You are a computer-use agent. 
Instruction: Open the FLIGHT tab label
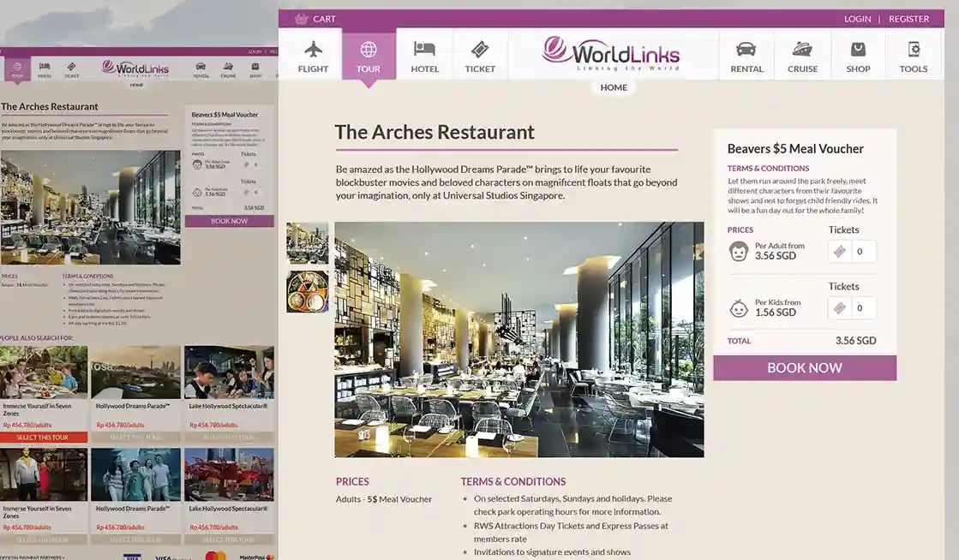[313, 69]
